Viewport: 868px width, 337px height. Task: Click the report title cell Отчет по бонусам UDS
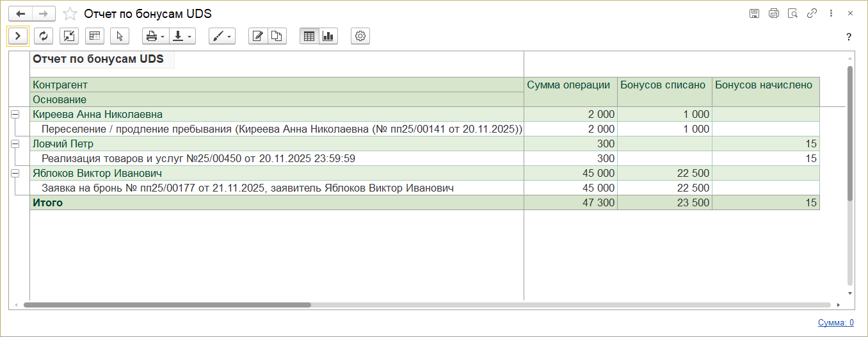tap(102, 60)
